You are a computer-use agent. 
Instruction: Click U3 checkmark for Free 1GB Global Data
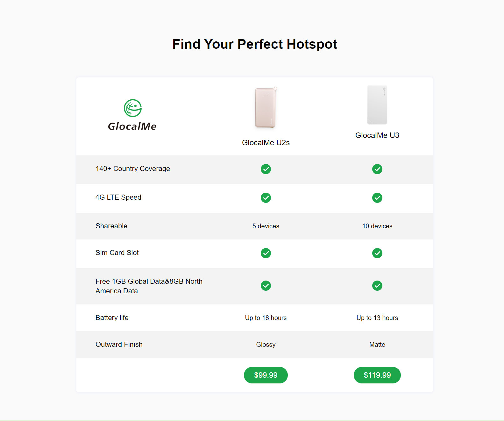(x=377, y=286)
